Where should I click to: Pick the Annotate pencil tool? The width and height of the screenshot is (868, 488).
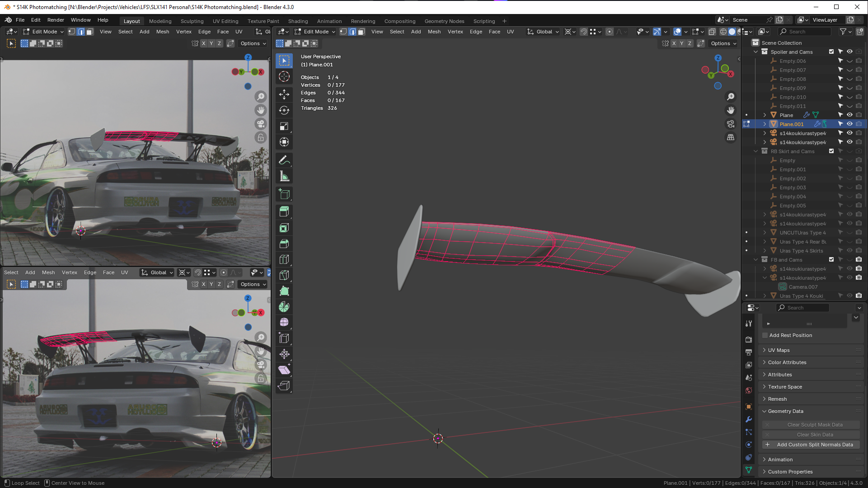click(x=284, y=160)
